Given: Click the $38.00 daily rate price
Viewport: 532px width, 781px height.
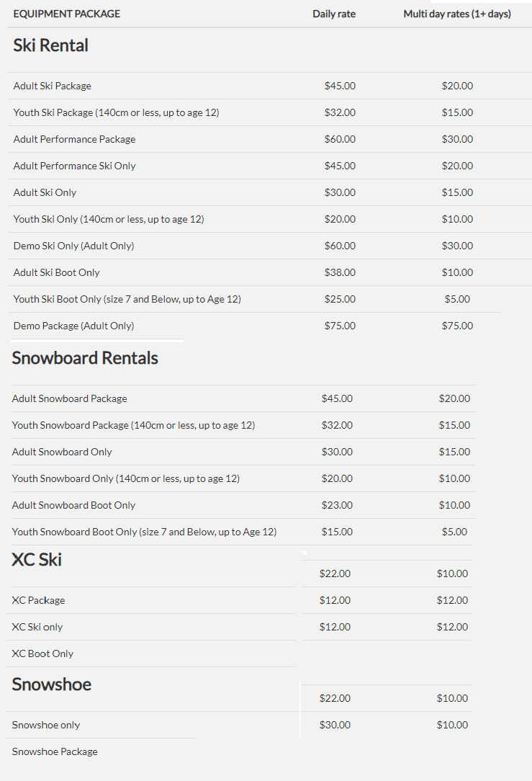Looking at the screenshot, I should [340, 272].
